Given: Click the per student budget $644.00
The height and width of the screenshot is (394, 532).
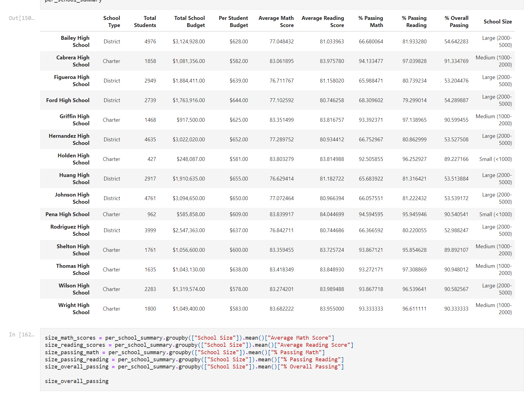Looking at the screenshot, I should (x=239, y=100).
